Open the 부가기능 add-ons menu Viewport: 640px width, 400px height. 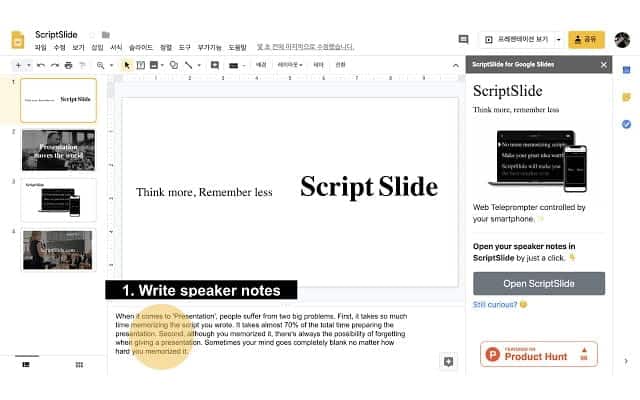point(209,47)
